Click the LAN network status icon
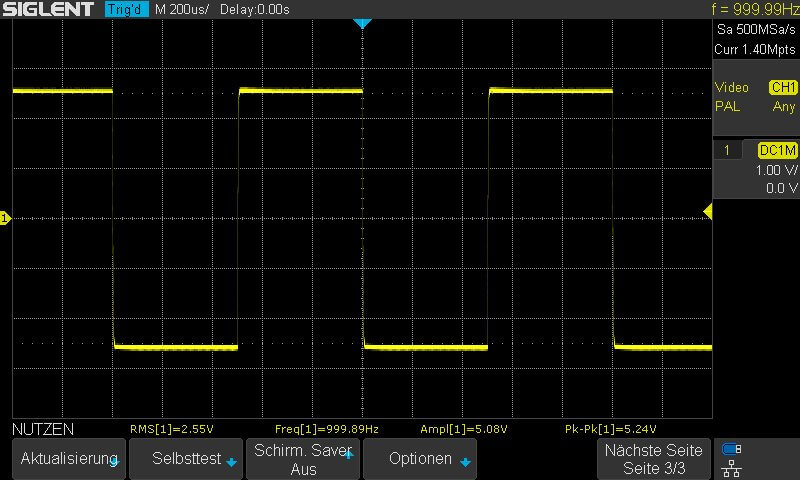 pos(732,467)
